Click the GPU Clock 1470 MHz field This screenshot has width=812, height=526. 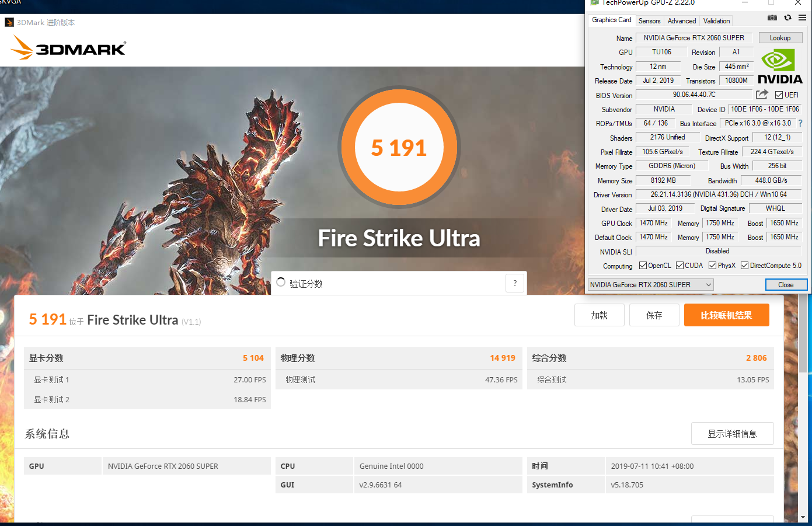tap(653, 223)
